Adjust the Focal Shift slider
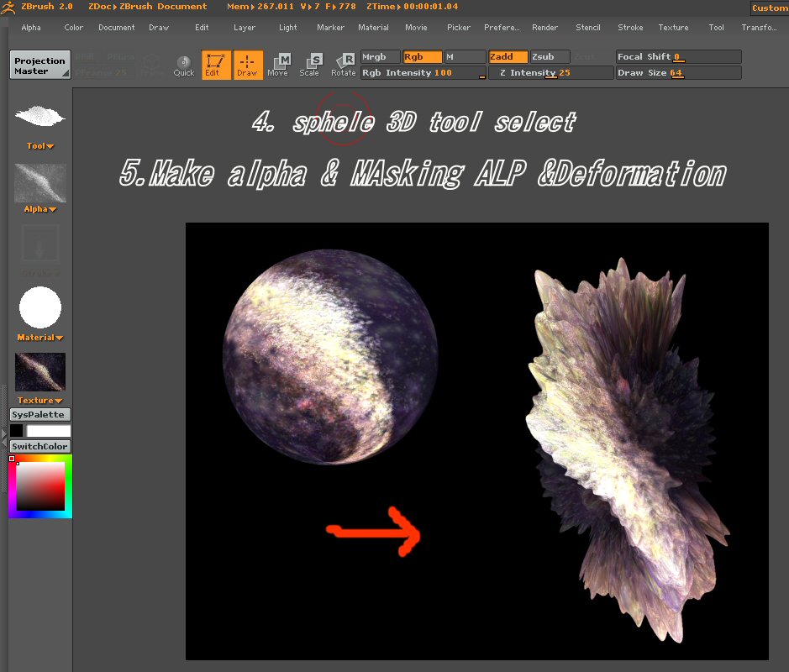789x672 pixels. pyautogui.click(x=678, y=57)
